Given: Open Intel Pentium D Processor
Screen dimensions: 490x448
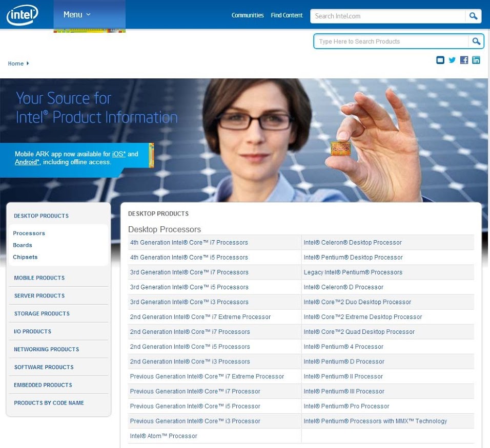Looking at the screenshot, I should click(x=344, y=361).
